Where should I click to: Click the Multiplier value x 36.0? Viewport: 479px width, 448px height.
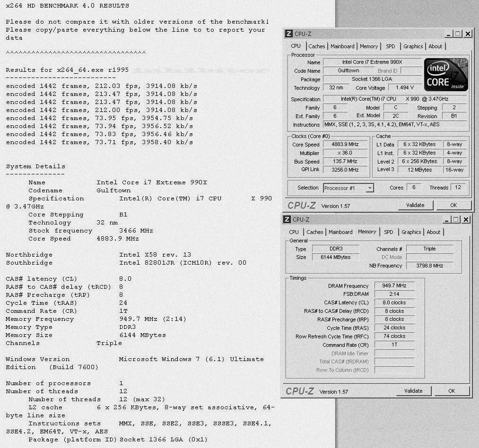point(345,153)
